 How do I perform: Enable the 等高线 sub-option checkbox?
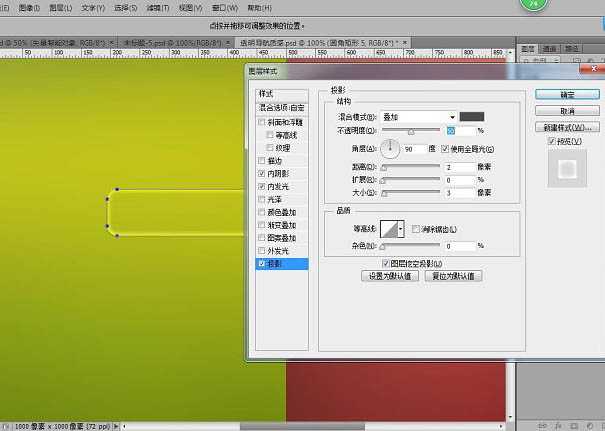point(270,135)
